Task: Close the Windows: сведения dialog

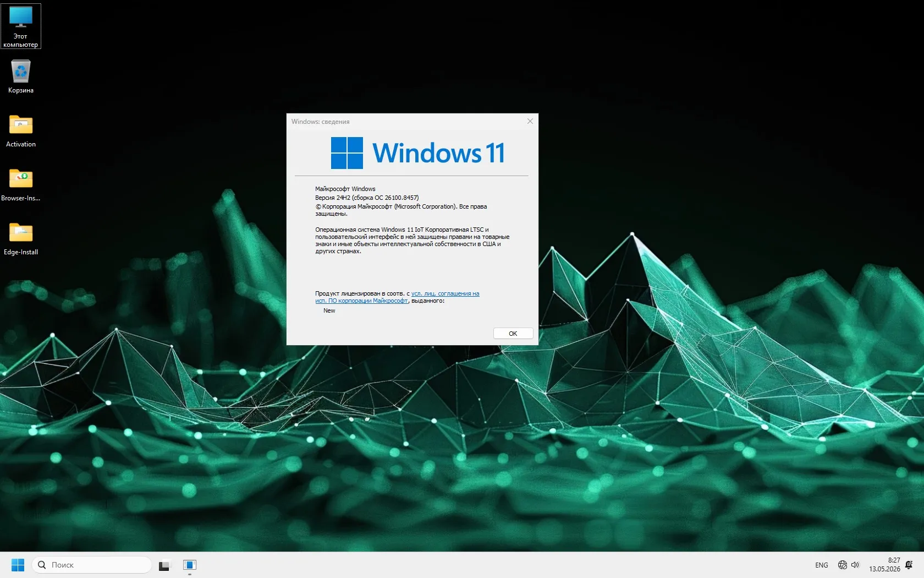Action: pos(530,121)
